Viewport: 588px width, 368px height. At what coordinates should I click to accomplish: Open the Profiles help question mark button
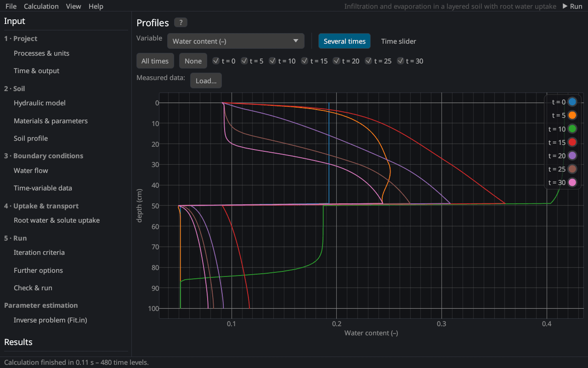pos(181,23)
